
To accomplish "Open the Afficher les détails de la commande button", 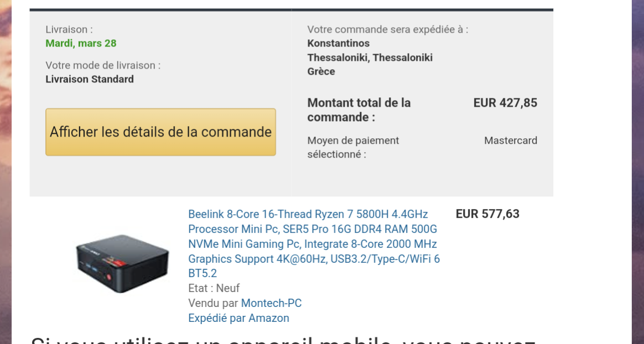I will click(160, 132).
